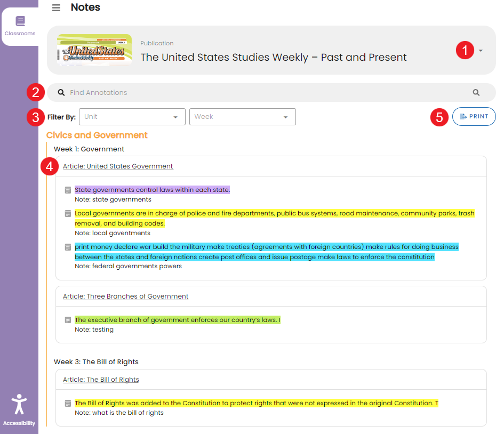The height and width of the screenshot is (434, 504).
Task: Open the Accessibility options
Action: [x=19, y=410]
